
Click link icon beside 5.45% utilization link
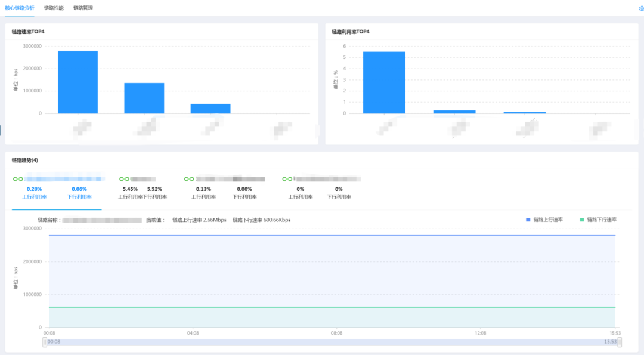(x=124, y=179)
